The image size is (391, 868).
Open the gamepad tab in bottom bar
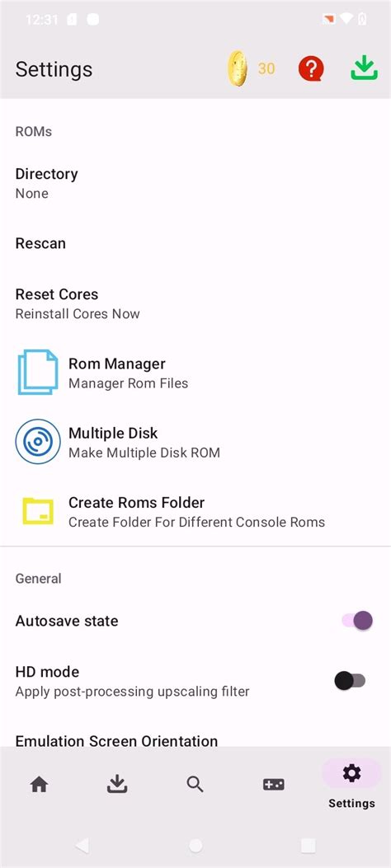(274, 785)
